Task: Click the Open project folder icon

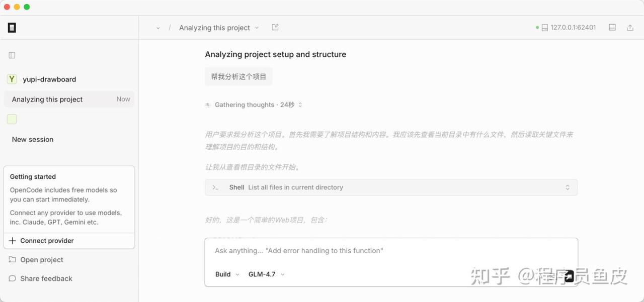Action: pyautogui.click(x=13, y=260)
